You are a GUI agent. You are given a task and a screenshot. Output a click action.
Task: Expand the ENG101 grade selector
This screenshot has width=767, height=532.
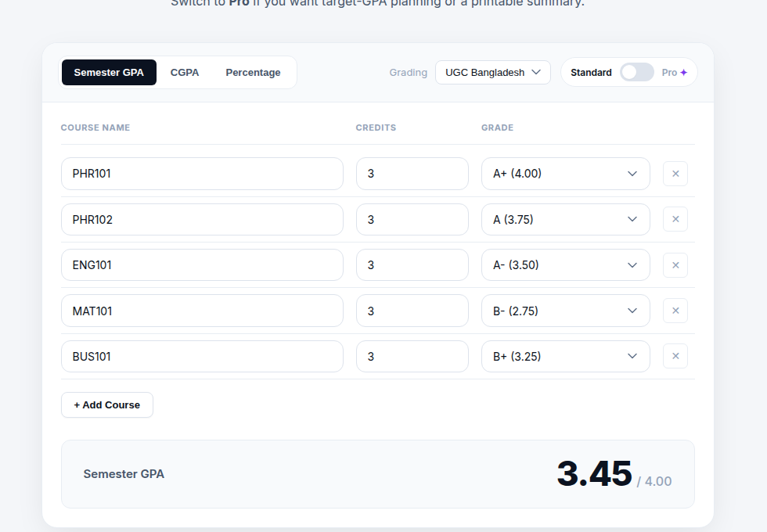(565, 265)
